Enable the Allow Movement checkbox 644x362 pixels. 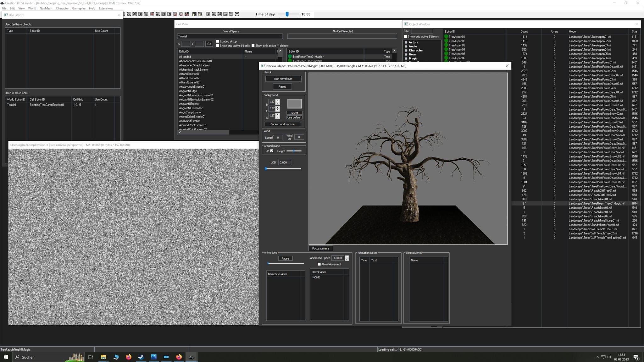[319, 264]
